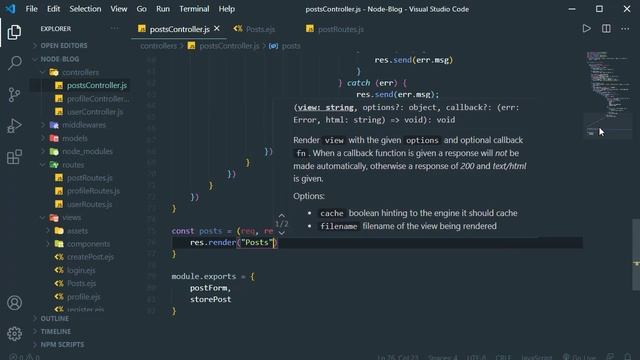The image size is (640, 360).
Task: Click the posts symbol breadcrumb
Action: click(285, 46)
